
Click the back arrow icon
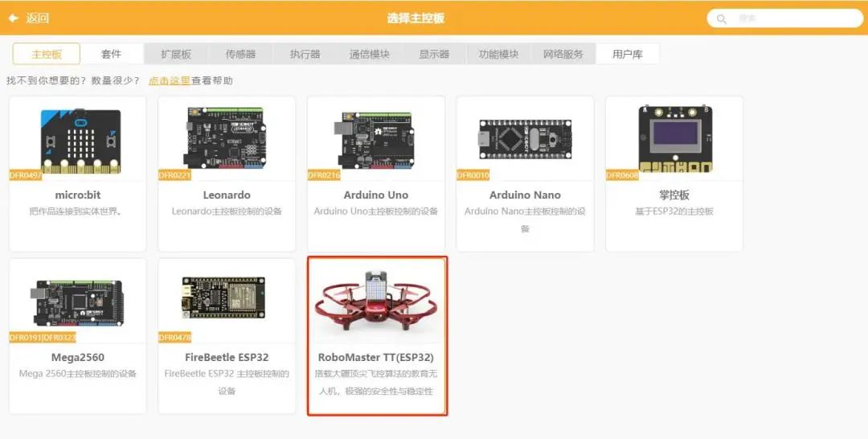pos(14,18)
